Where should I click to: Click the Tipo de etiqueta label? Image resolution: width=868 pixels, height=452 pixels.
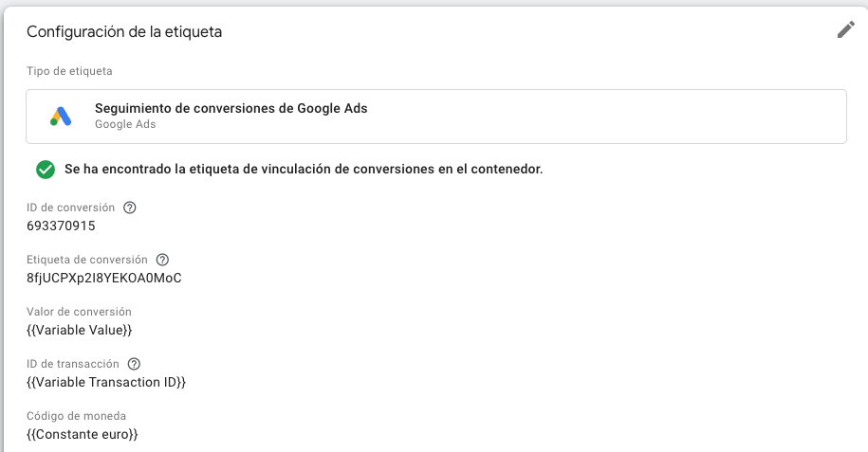click(69, 71)
